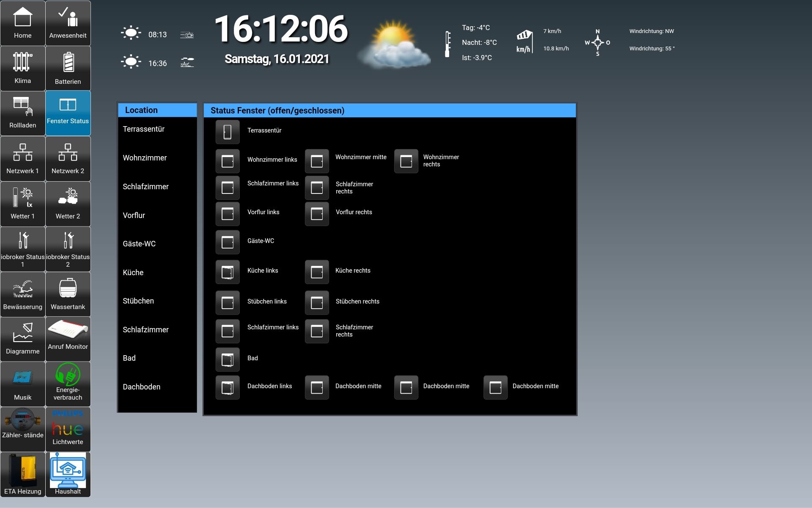
Task: Click the Terrassentür door status icon
Action: click(x=228, y=132)
